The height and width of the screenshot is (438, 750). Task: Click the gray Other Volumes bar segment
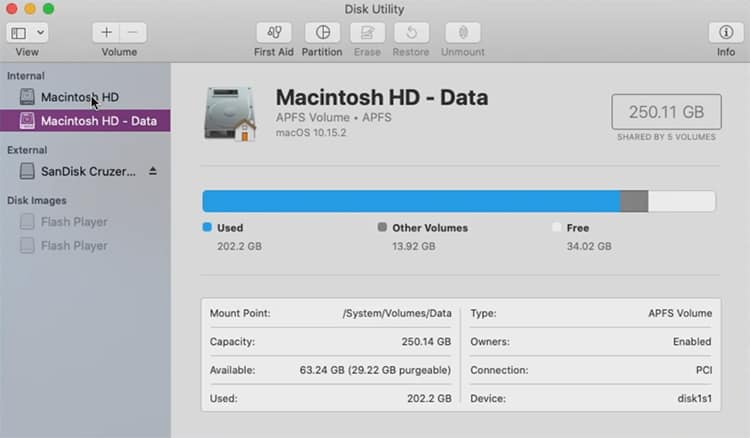pos(634,201)
